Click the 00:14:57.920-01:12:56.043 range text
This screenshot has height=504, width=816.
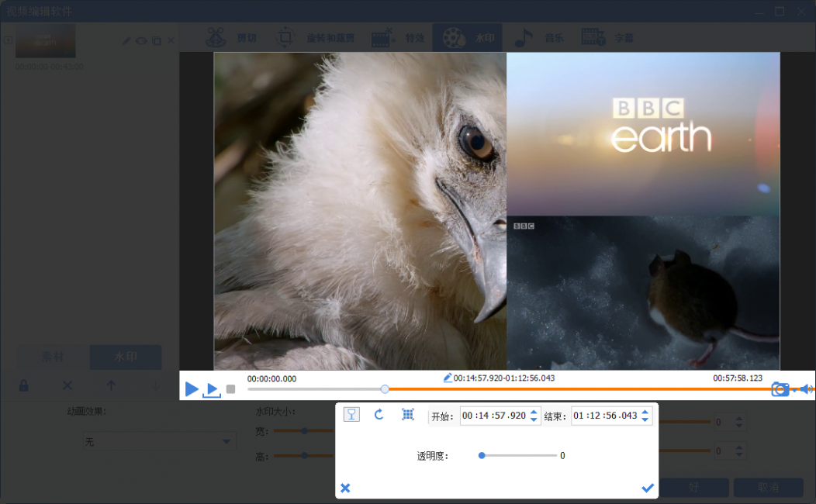point(503,378)
